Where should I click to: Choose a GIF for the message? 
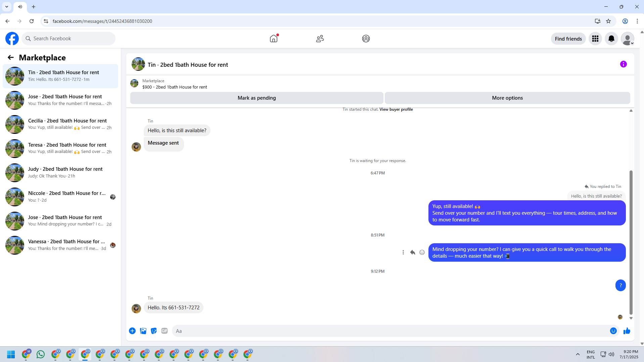pos(165,331)
